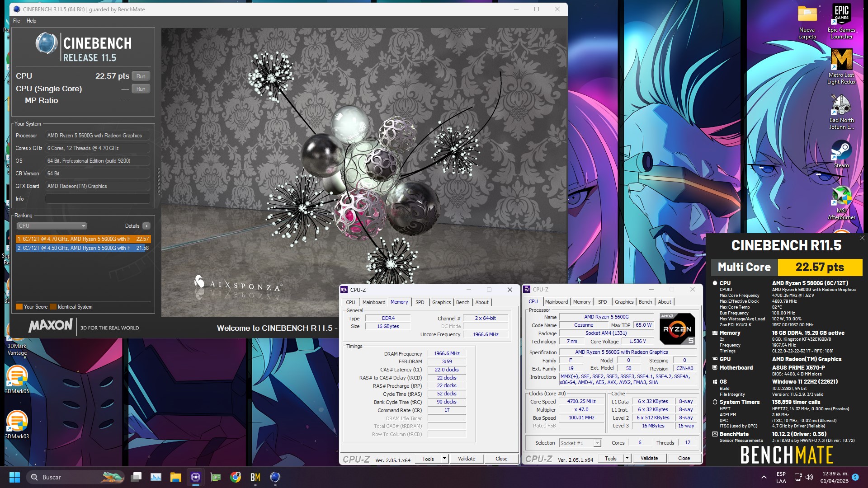
Task: Open the taskbar photo viewer app icon
Action: [156, 477]
